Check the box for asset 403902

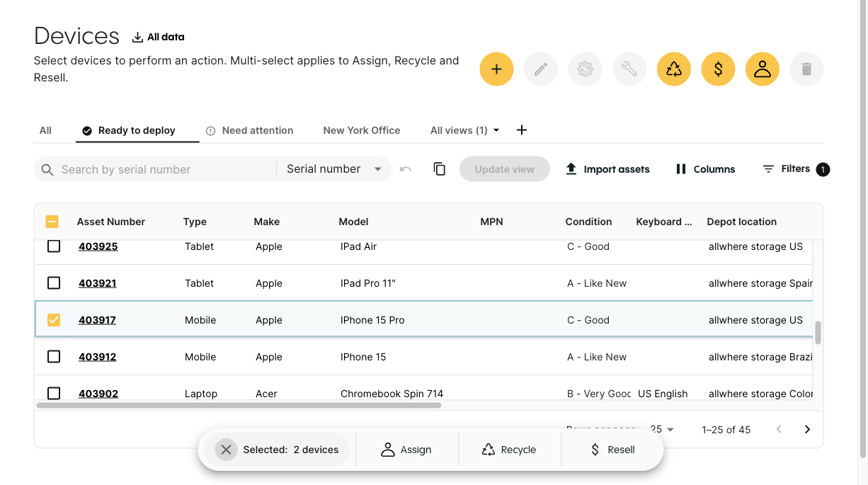click(54, 393)
